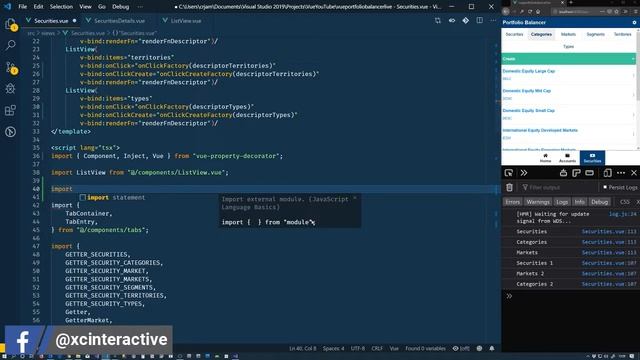Open the Source Control view
This screenshot has height=360, width=640.
11,67
